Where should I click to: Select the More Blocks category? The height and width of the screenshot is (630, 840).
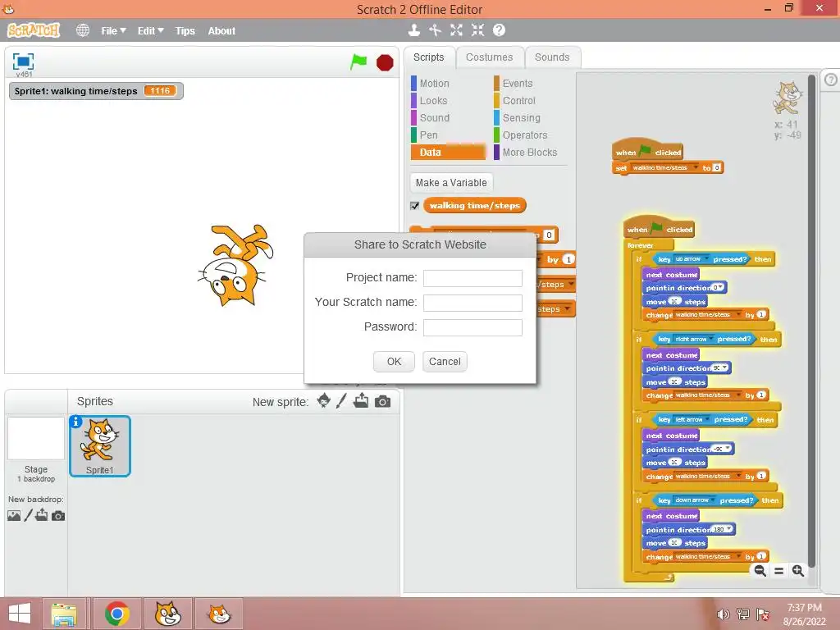[529, 152]
